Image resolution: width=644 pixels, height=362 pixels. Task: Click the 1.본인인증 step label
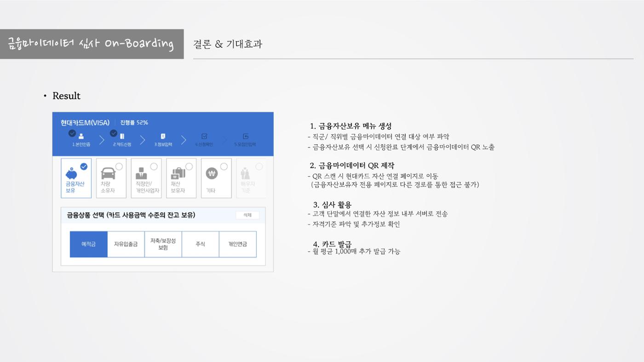[81, 144]
